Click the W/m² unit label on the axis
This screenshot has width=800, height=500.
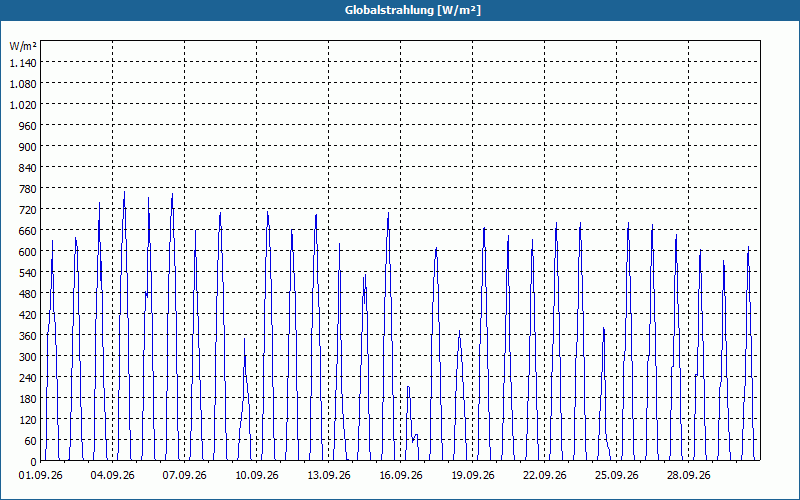pyautogui.click(x=23, y=46)
